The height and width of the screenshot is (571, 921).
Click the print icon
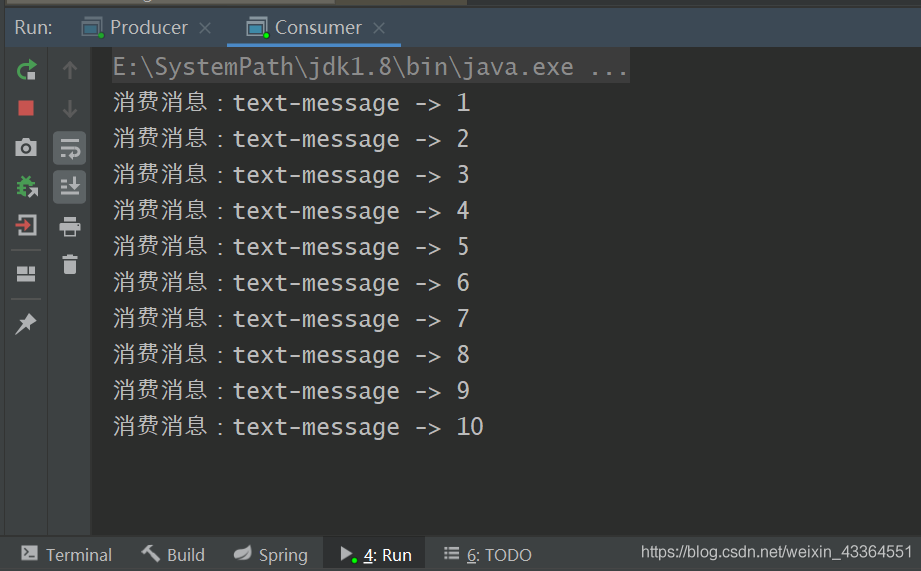[x=70, y=226]
